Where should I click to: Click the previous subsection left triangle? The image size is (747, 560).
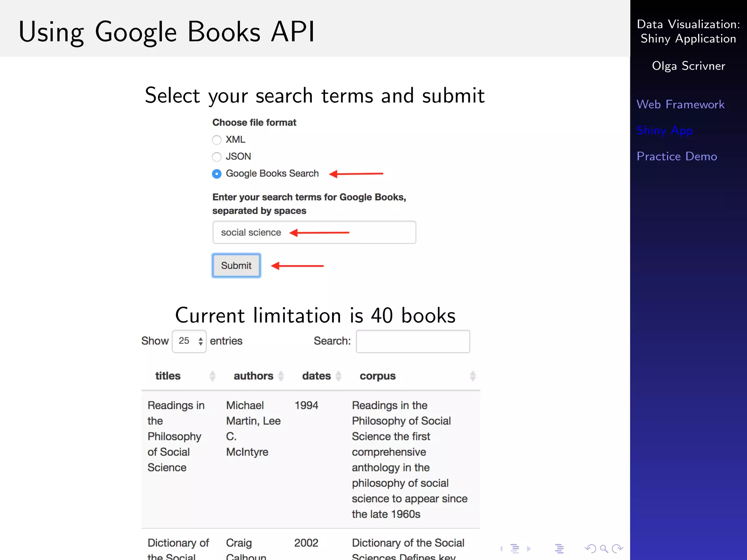pyautogui.click(x=502, y=549)
